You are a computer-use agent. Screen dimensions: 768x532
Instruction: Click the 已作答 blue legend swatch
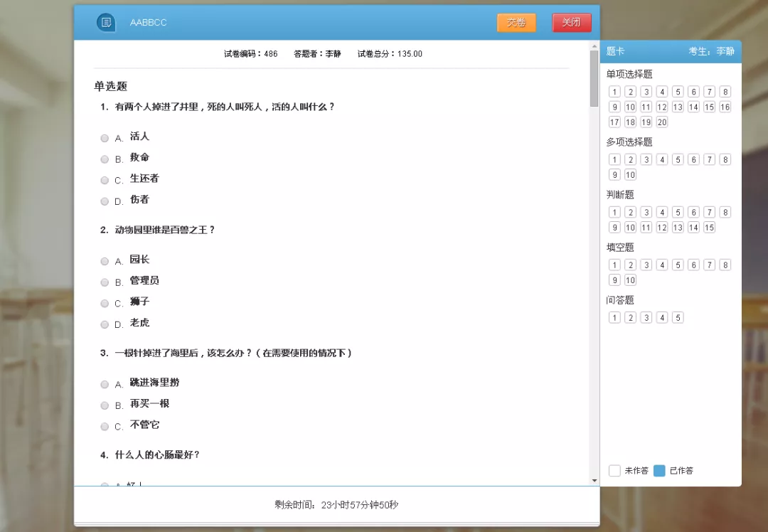659,470
